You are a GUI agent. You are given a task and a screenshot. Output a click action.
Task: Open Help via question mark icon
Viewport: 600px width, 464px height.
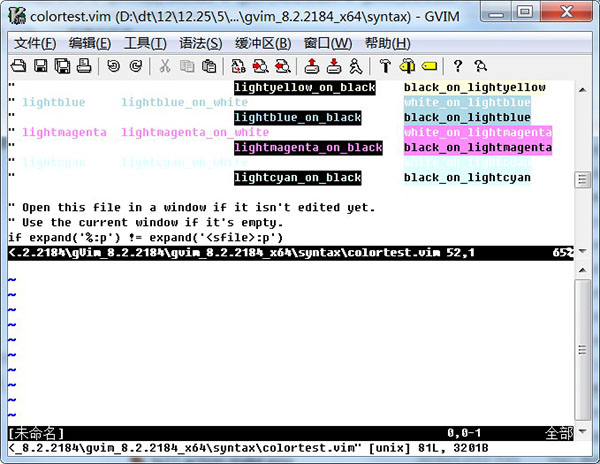pyautogui.click(x=458, y=66)
